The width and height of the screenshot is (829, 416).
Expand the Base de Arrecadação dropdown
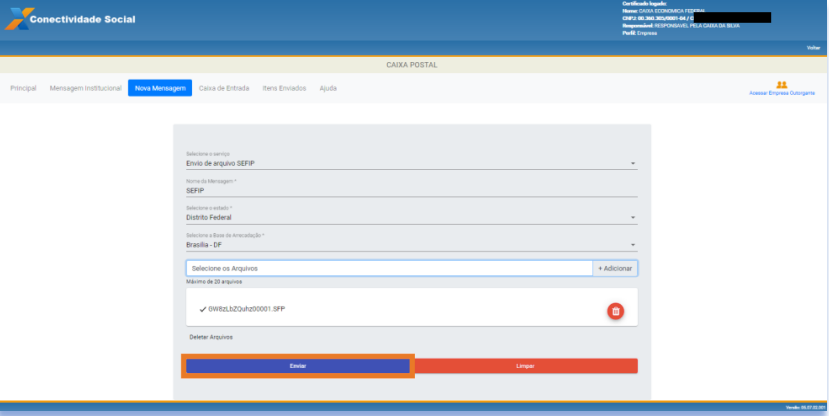click(412, 243)
